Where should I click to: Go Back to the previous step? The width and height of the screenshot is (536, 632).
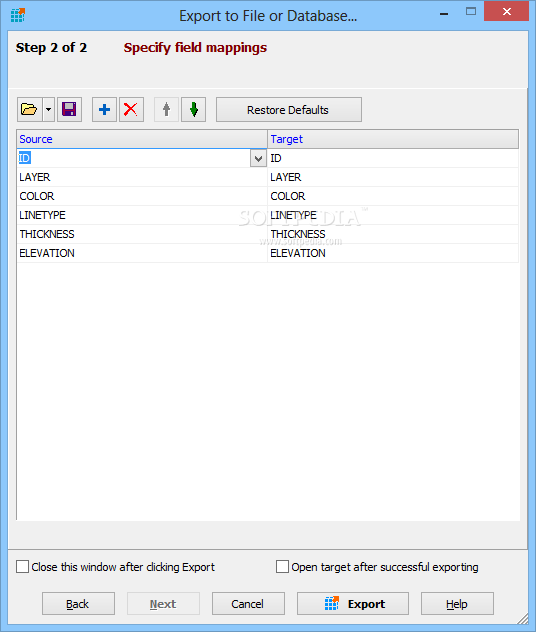coord(78,604)
